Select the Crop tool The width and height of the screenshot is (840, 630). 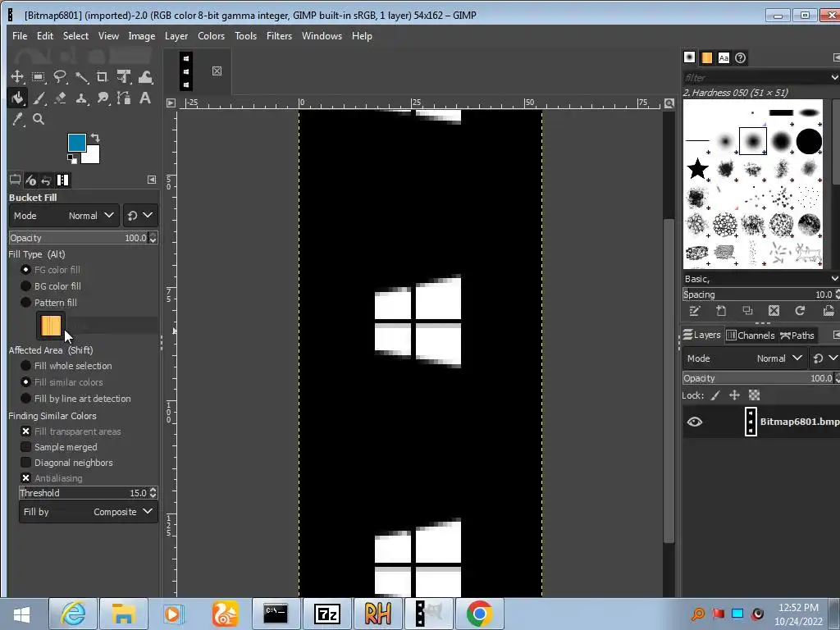tap(103, 77)
